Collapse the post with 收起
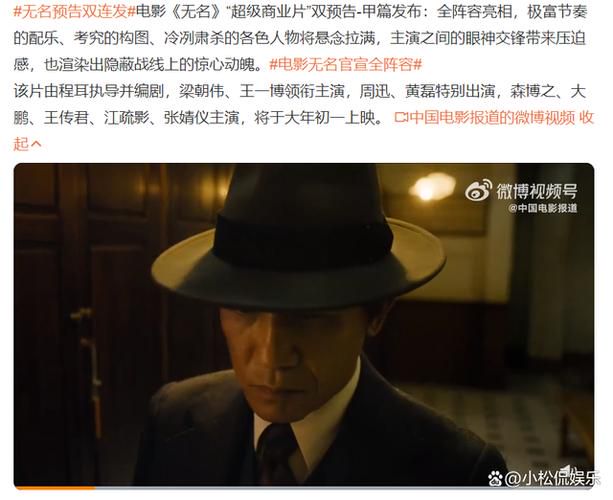613x500 pixels. pyautogui.click(x=586, y=118)
